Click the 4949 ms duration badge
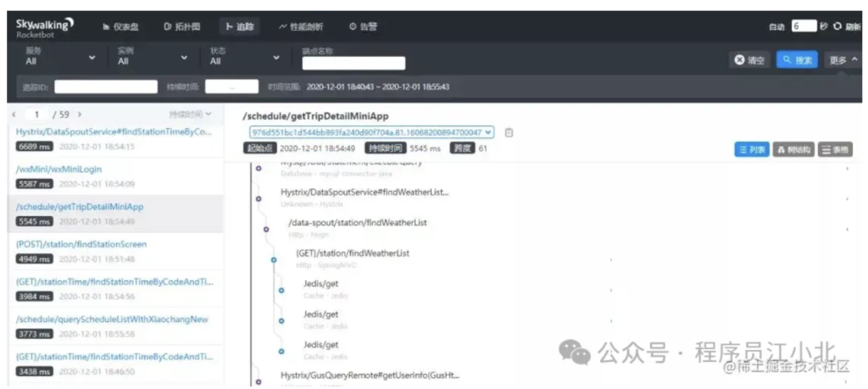 click(34, 259)
